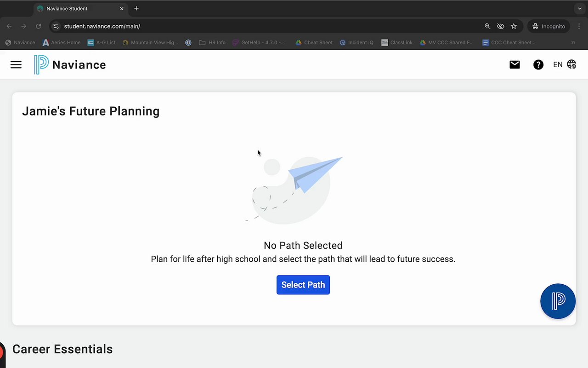This screenshot has height=368, width=588.
Task: Reload the page
Action: tap(39, 26)
